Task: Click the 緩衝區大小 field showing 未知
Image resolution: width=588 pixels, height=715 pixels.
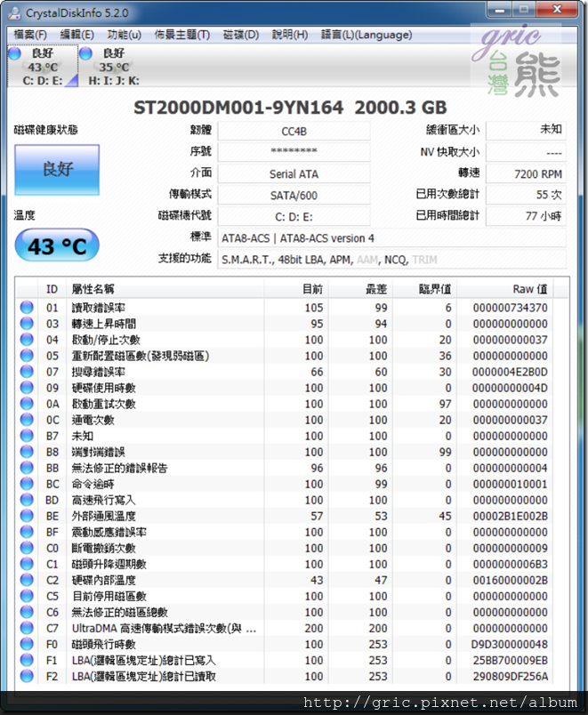Action: click(x=526, y=131)
